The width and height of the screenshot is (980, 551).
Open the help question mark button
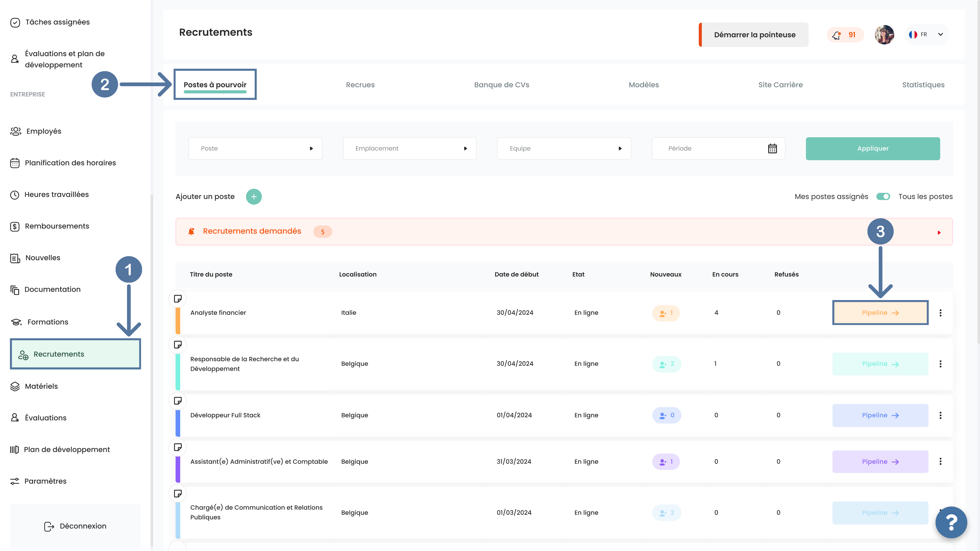951,522
